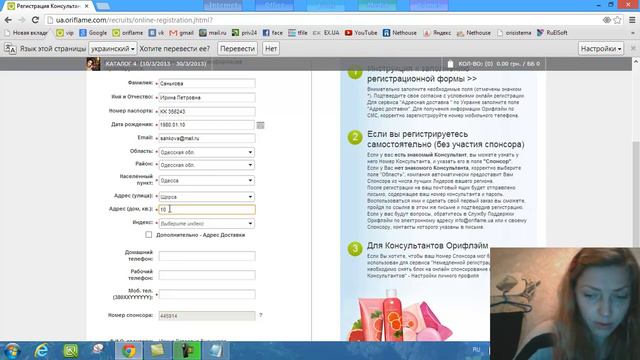Screen dimensions: 640x360
Task: Expand the bookmarks bar overflow arrow
Action: point(633,33)
